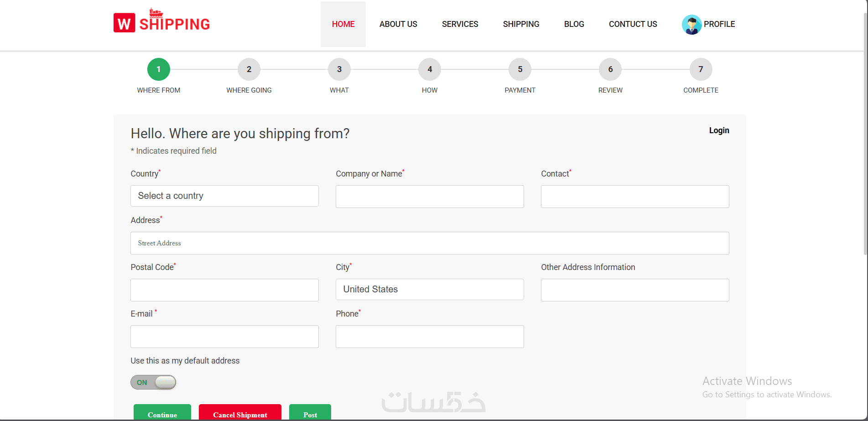Navigate to SHIPPING in the navbar
The height and width of the screenshot is (421, 868).
click(521, 24)
